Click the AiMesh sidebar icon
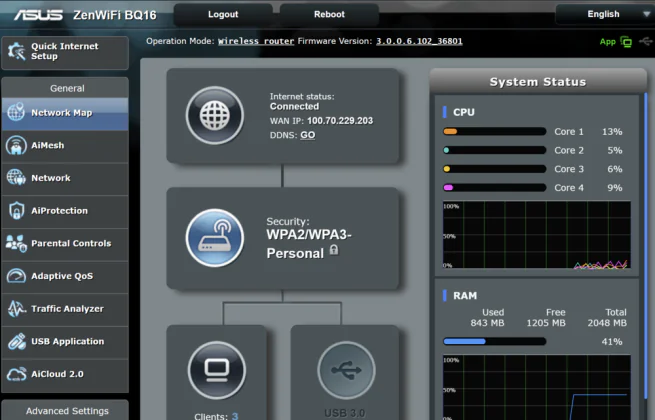Image resolution: width=655 pixels, height=420 pixels. [x=16, y=145]
